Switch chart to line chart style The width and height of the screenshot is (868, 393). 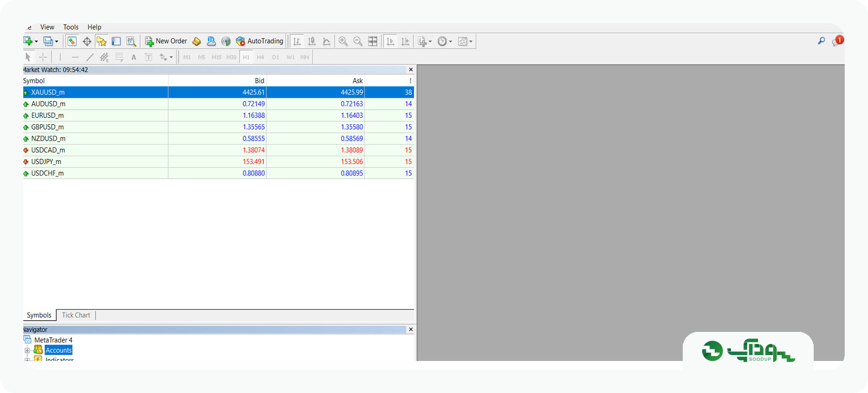pyautogui.click(x=326, y=42)
